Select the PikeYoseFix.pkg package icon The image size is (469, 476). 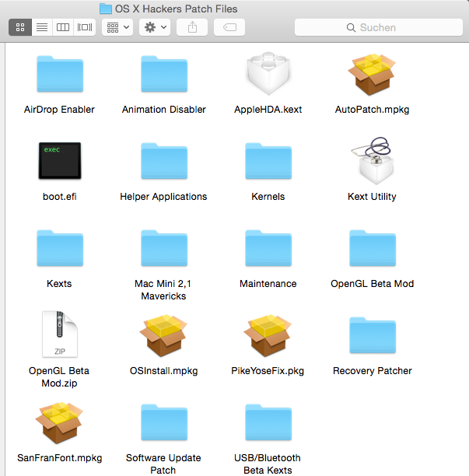(268, 335)
